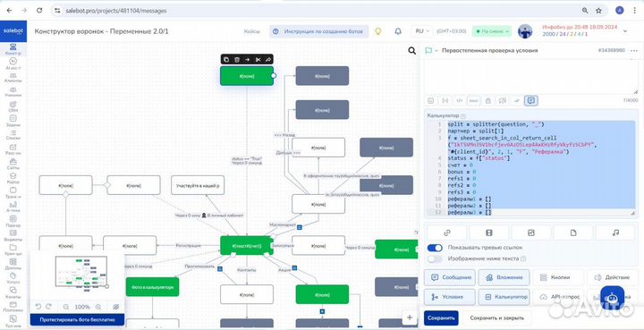Insert emoji using the smiley icon
644x330 pixels.
pyautogui.click(x=431, y=100)
